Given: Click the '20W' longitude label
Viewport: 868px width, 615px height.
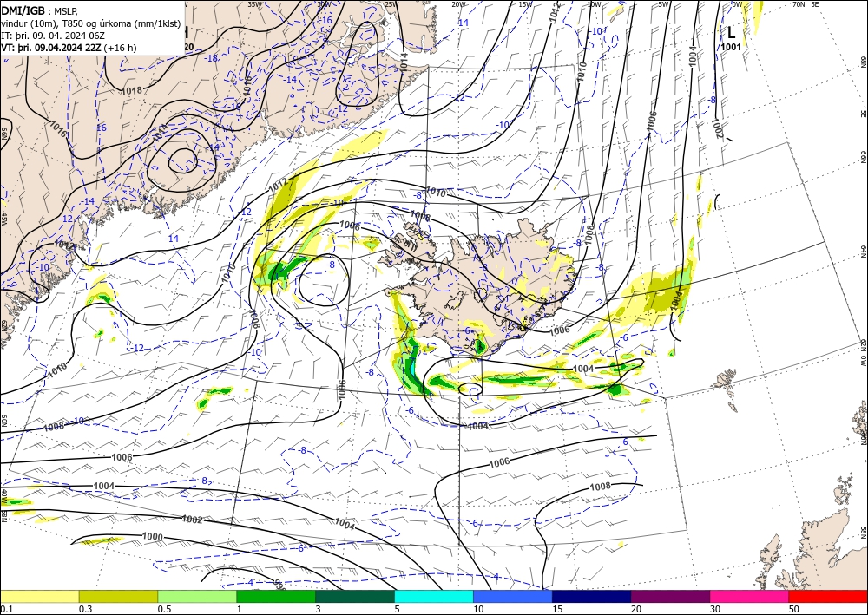Looking at the screenshot, I should click(457, 4).
